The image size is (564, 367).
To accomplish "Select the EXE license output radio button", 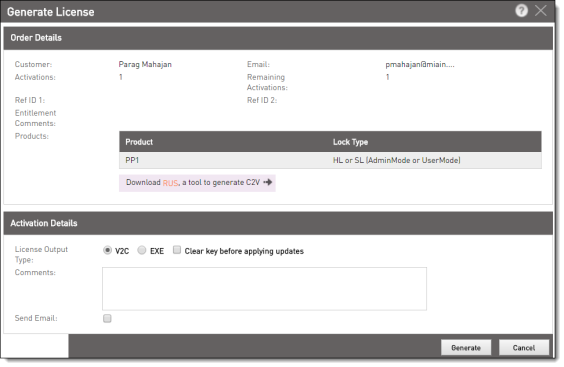I will coord(142,250).
